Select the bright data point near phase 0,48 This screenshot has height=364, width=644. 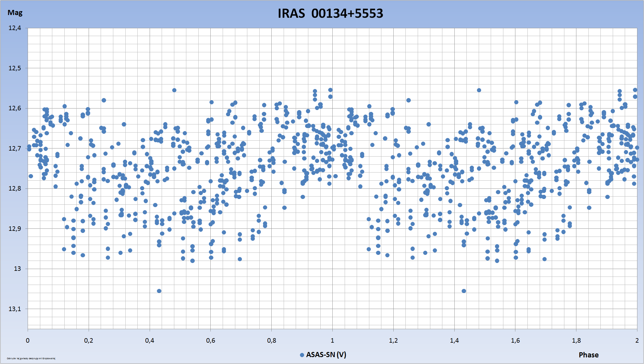[x=174, y=90]
